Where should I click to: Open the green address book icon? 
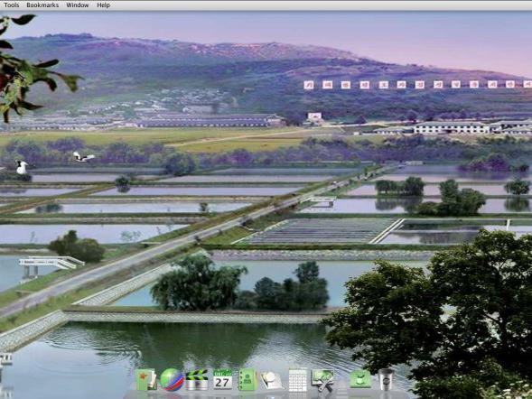(247, 380)
